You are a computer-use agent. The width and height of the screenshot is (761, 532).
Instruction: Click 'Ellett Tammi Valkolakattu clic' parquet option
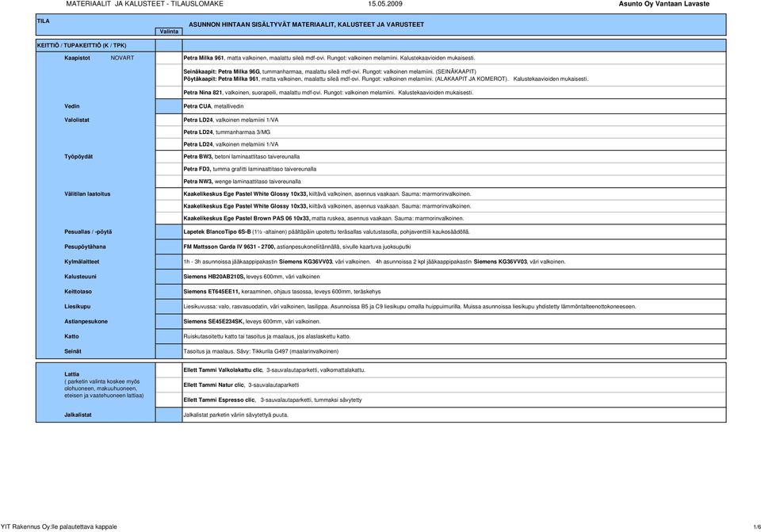(274, 370)
